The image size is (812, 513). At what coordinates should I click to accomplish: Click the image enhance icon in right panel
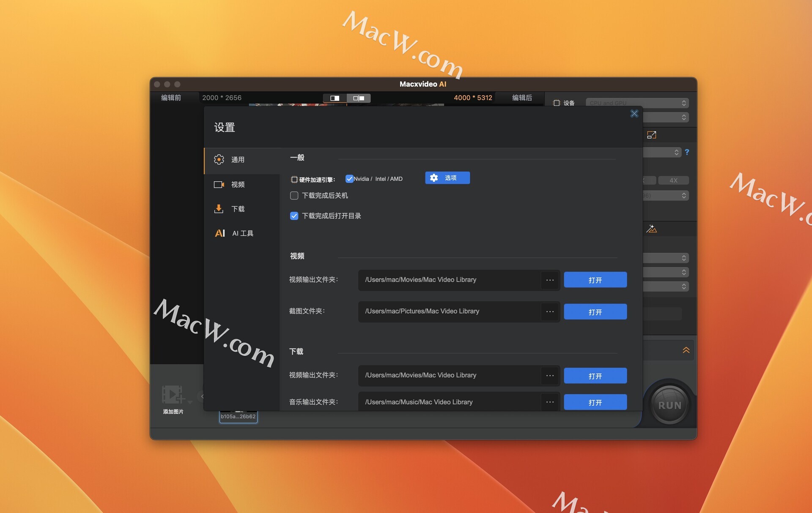pyautogui.click(x=651, y=229)
